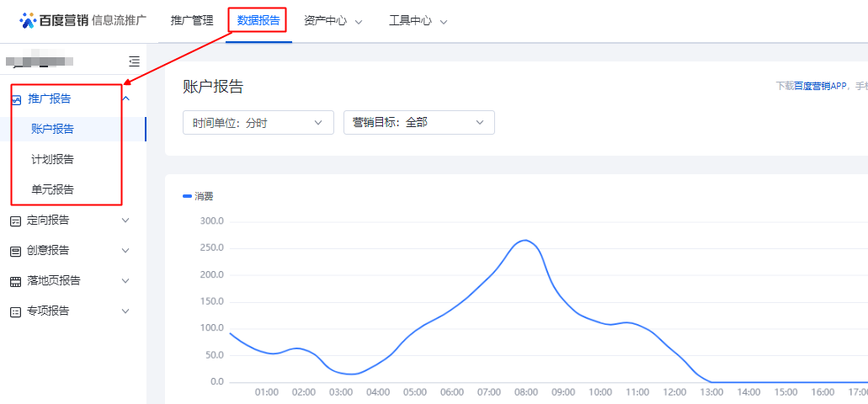This screenshot has width=868, height=404.
Task: Open 计划报告 in the sidebar
Action: (52, 159)
